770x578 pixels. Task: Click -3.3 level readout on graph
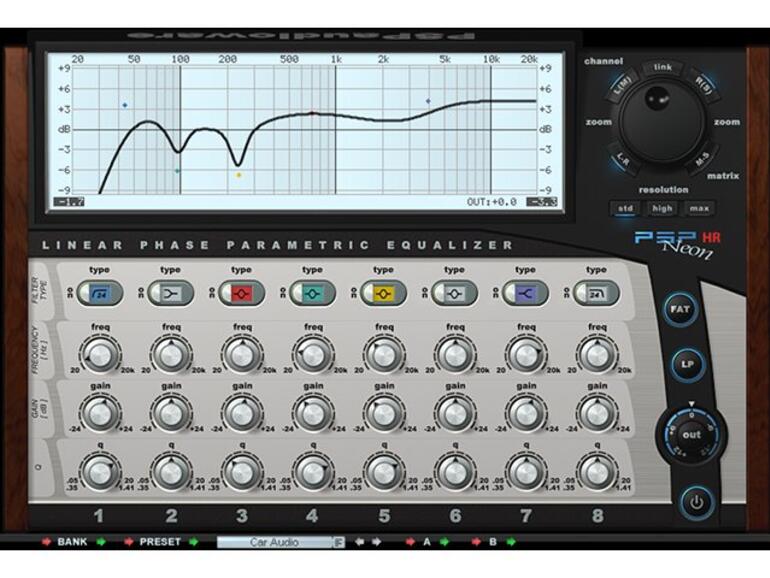pos(542,202)
